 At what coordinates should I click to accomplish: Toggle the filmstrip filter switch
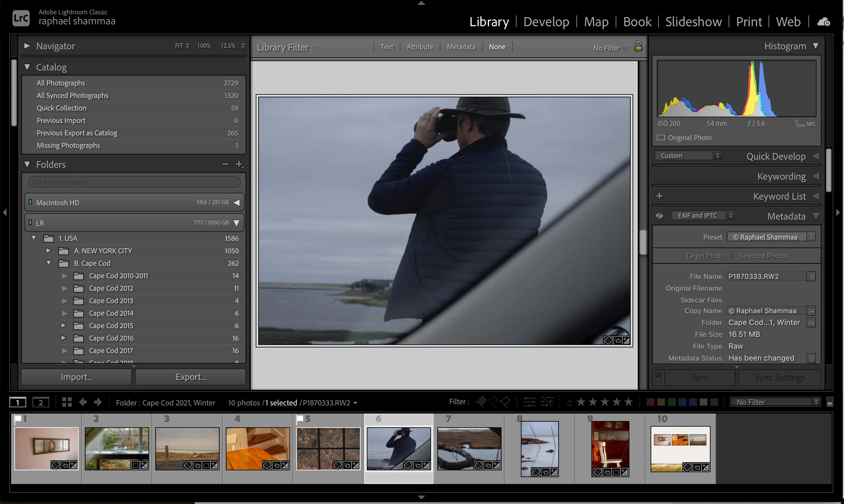[830, 402]
